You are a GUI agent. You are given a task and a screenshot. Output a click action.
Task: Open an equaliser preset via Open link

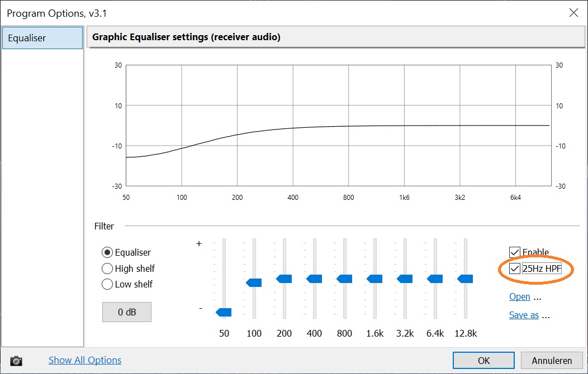(x=519, y=296)
